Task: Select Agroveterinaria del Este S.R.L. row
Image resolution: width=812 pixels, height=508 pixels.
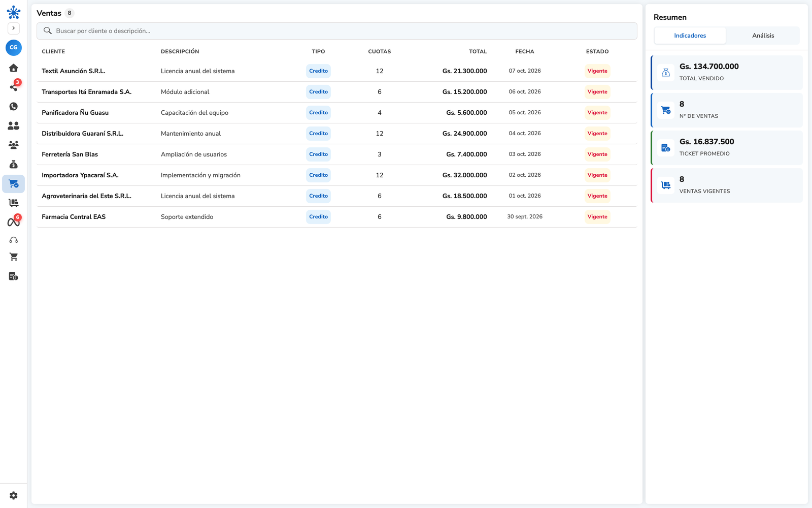Action: coord(337,196)
